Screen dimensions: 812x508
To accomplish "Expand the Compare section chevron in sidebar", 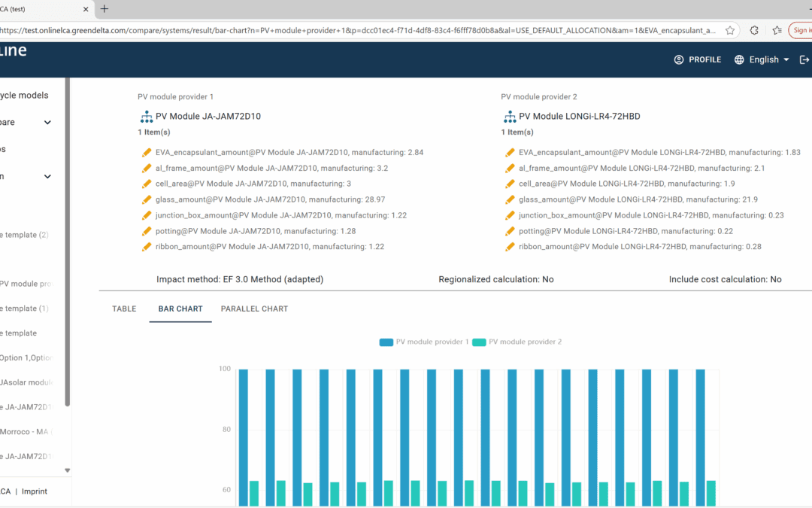I will click(x=47, y=123).
